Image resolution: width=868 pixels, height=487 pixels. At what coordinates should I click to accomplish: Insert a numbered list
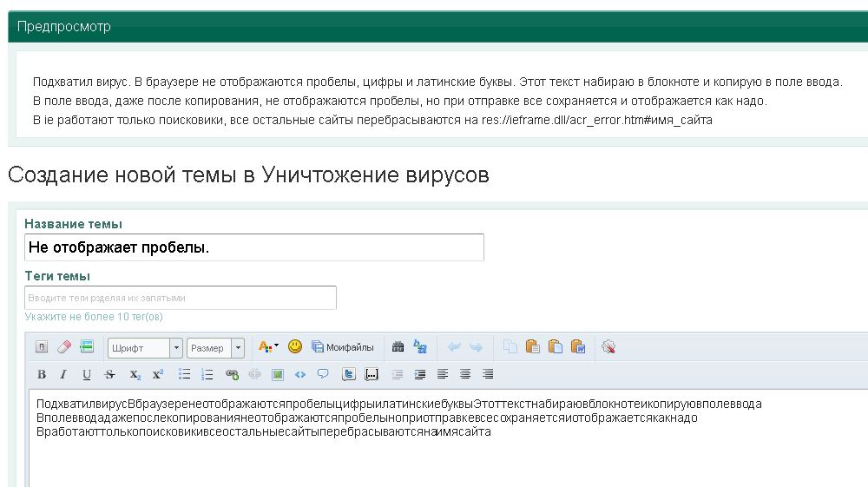tap(207, 375)
